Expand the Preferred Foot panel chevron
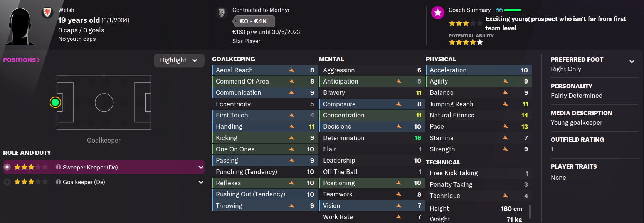The image size is (644, 223). click(632, 62)
